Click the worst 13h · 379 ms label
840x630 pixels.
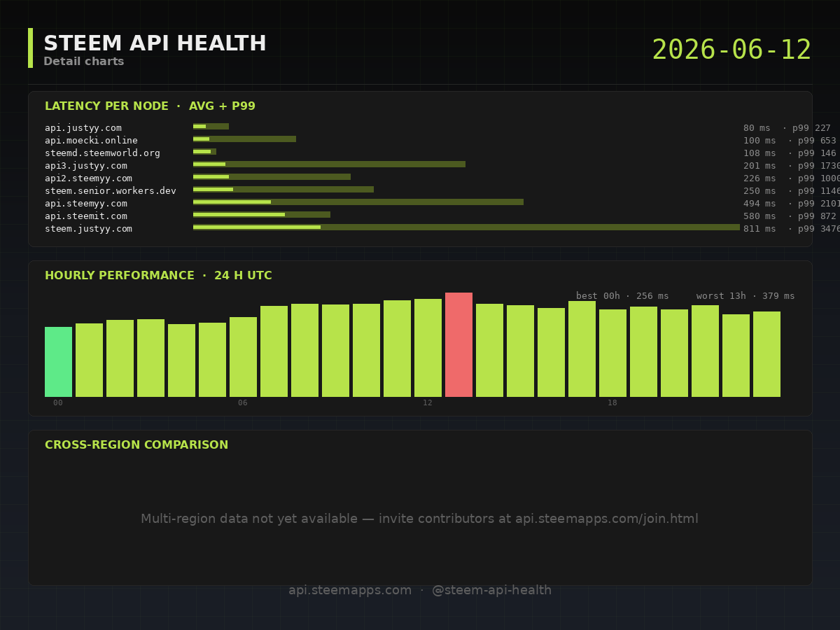(745, 296)
